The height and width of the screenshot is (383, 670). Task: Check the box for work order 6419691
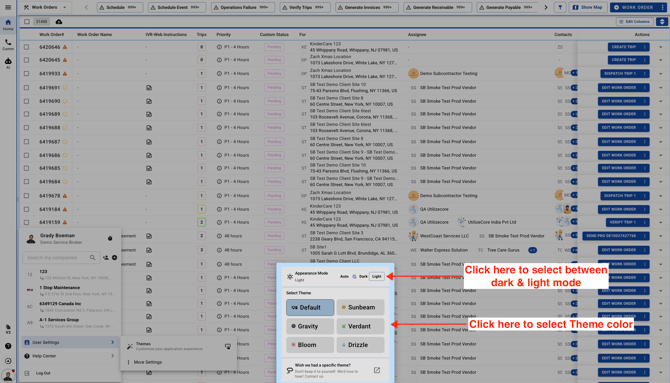26,88
